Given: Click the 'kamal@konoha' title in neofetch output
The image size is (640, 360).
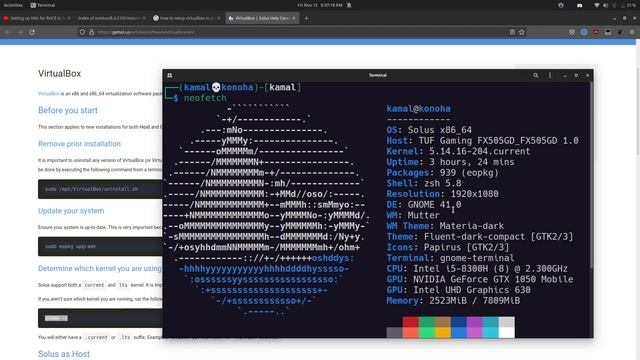Looking at the screenshot, I should [x=418, y=109].
